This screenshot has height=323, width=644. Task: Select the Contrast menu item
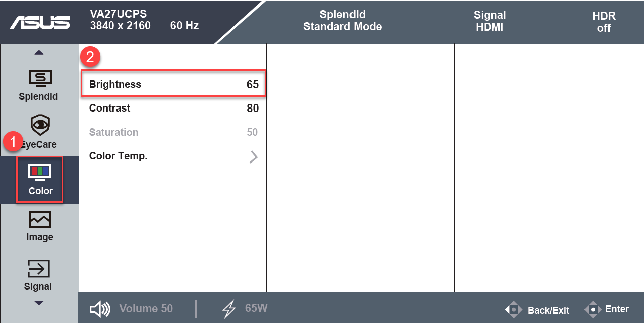tap(173, 108)
